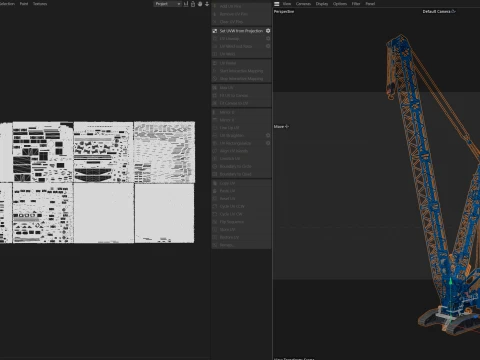Viewport: 480px width, 360px height.
Task: Click the Reset UV icon
Action: tap(215, 199)
